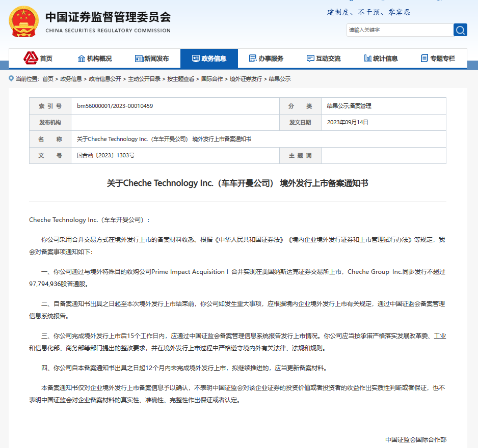Focus the keyword search input field
Screen dimensions: 478x448
point(400,30)
